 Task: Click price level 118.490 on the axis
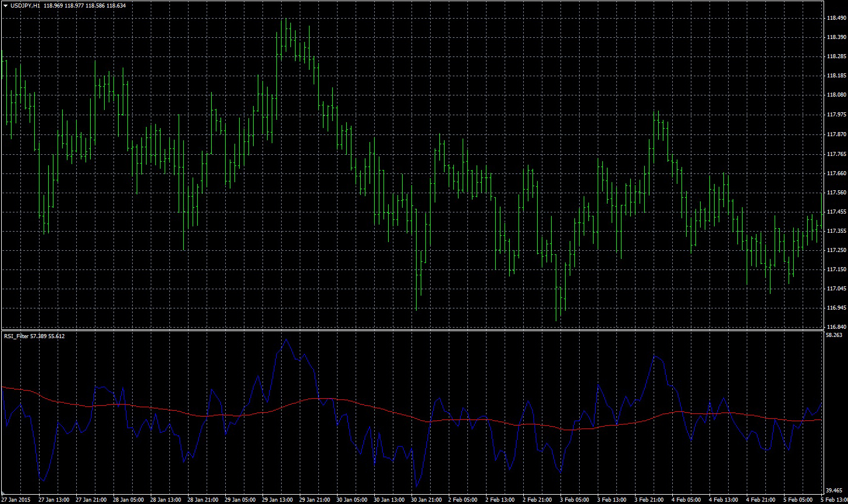tap(836, 18)
